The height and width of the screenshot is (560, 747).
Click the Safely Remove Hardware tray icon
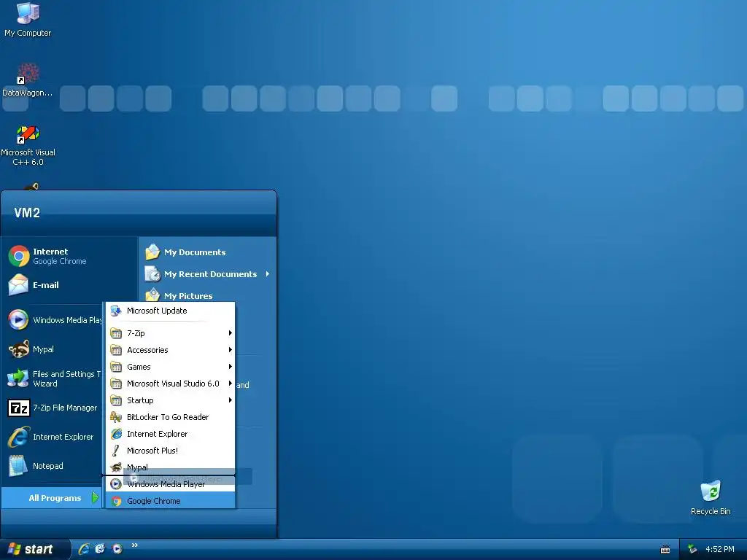[x=692, y=549]
